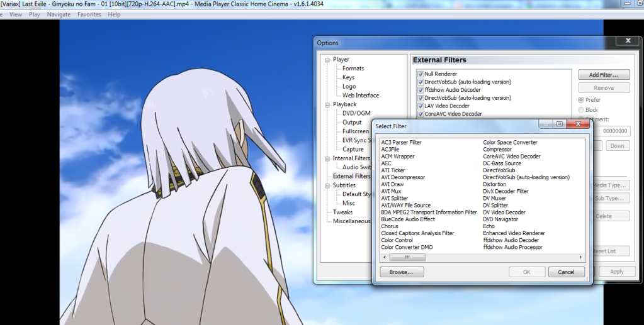Click the Add Filter... button
The image size is (644, 325).
point(604,75)
